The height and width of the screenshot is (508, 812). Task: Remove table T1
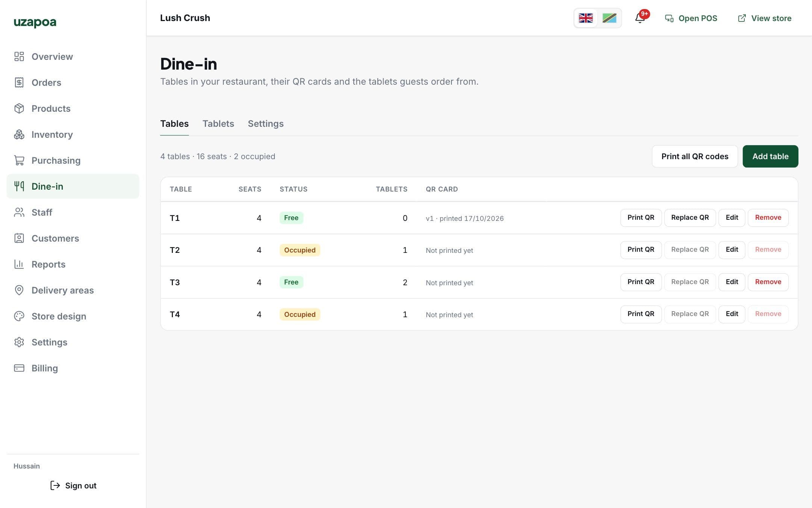768,217
